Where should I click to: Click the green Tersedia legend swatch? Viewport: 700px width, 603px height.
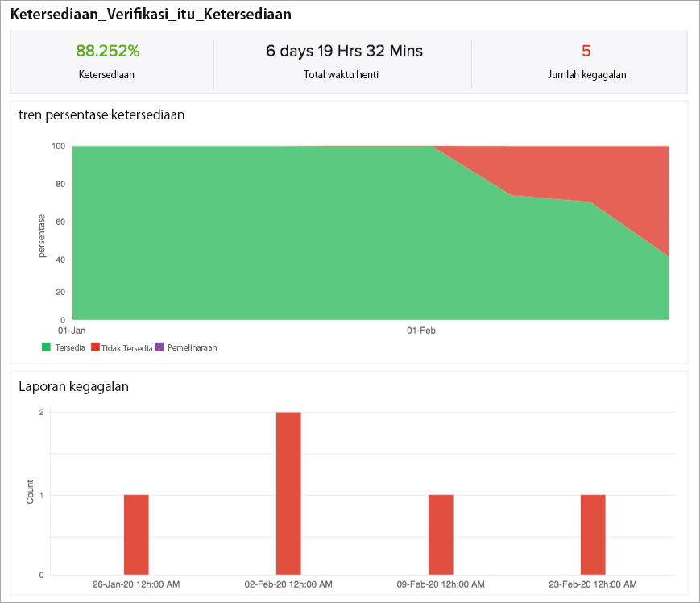tap(46, 347)
